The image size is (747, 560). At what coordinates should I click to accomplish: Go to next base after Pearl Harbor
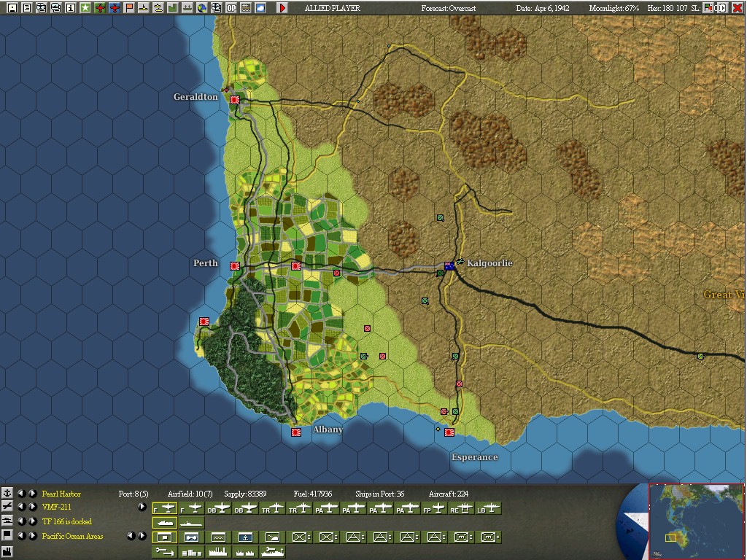coord(32,494)
